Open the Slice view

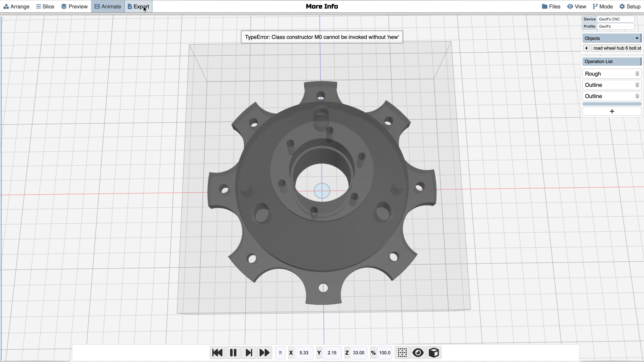point(45,7)
